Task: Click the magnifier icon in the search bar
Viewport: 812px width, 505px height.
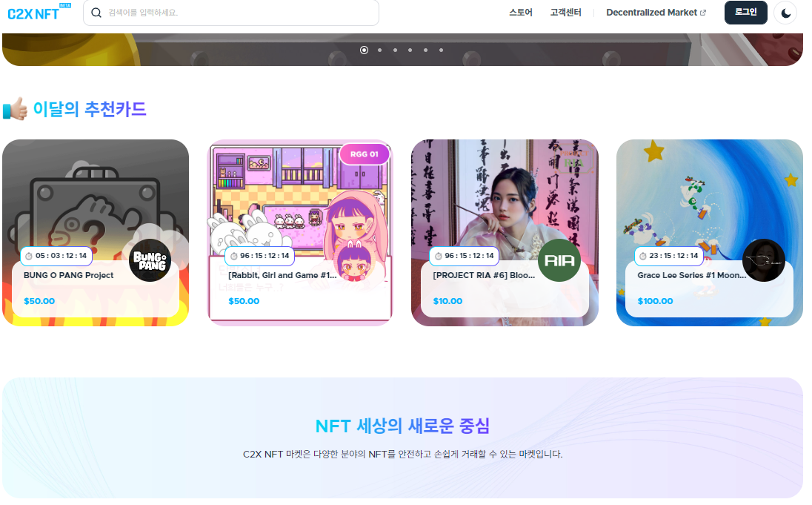Action: pos(96,13)
